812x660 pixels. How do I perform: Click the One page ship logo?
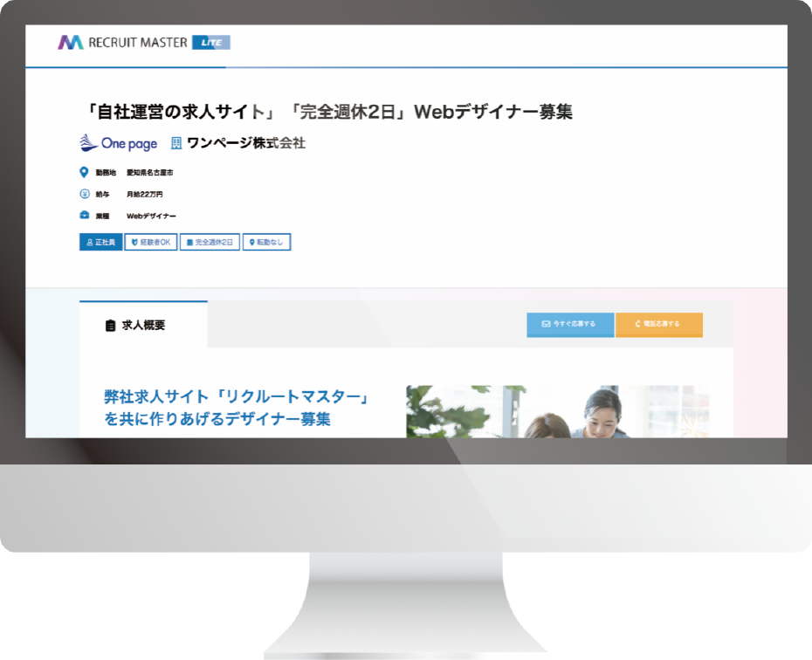tap(89, 142)
